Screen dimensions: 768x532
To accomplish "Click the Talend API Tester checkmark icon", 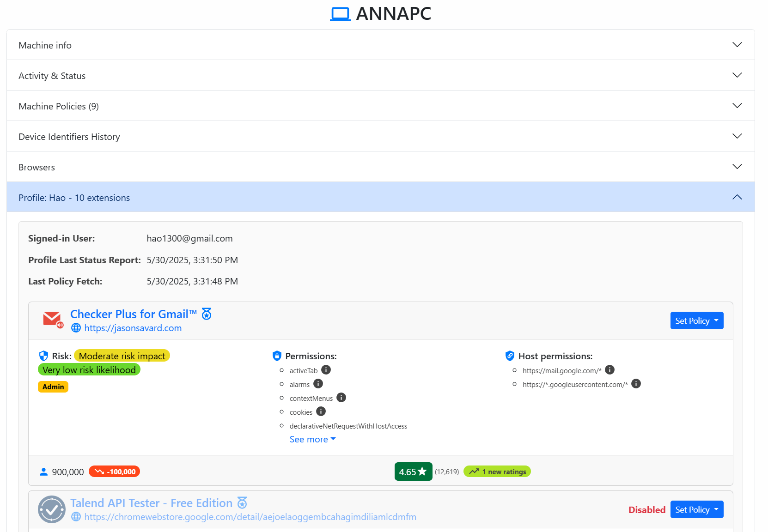I will coord(52,509).
